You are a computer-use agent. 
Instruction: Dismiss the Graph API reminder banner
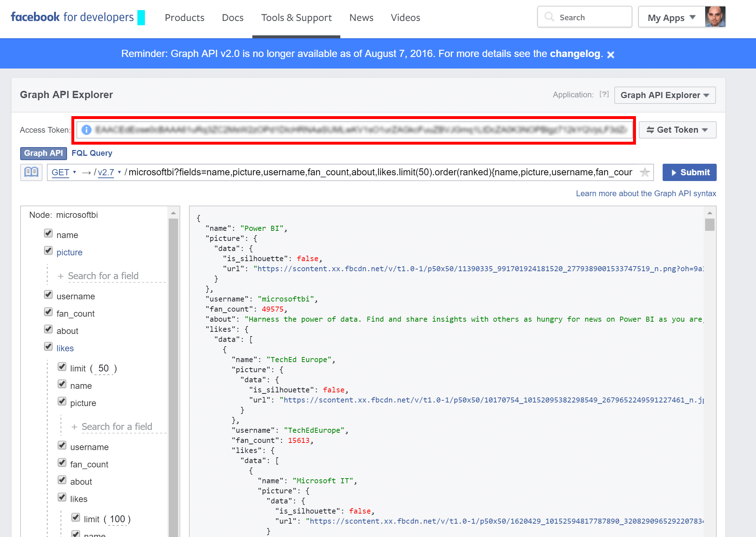click(610, 54)
